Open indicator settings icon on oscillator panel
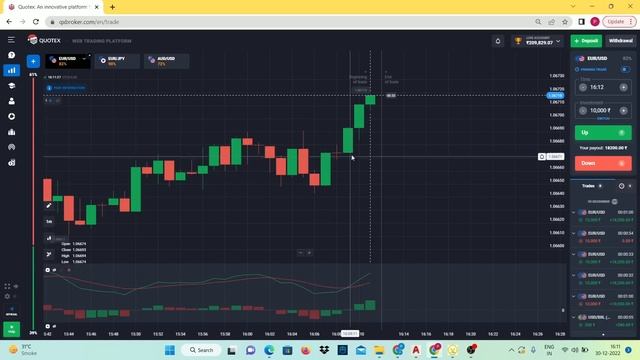This screenshot has height=360, width=640. pyautogui.click(x=48, y=270)
